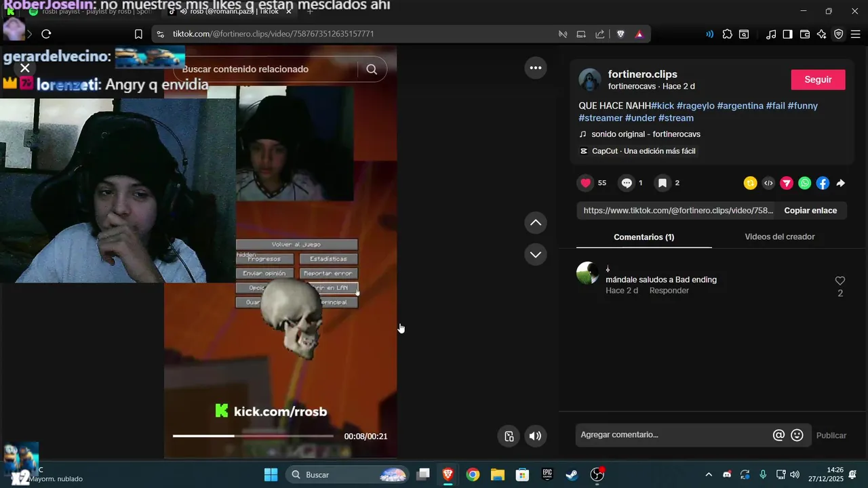Share the video via Facebook icon
Viewport: 868px width, 488px height.
click(823, 183)
